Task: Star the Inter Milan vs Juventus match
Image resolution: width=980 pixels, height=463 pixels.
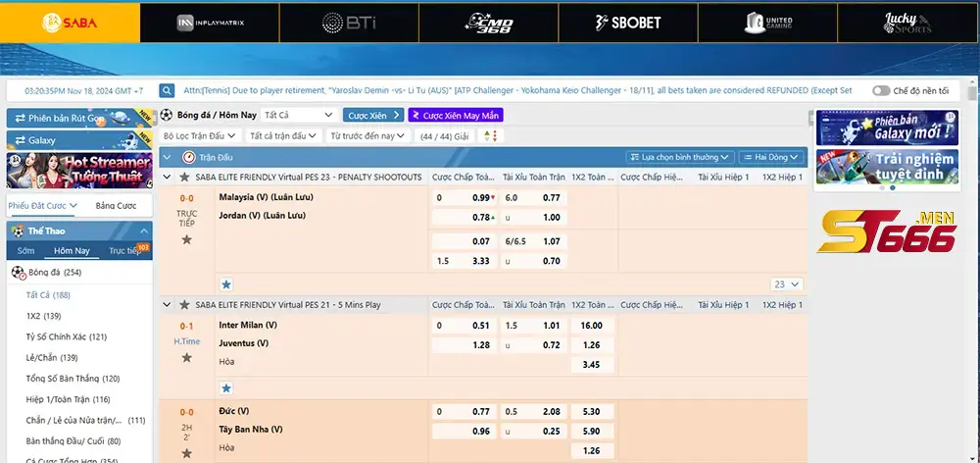Action: tap(186, 357)
